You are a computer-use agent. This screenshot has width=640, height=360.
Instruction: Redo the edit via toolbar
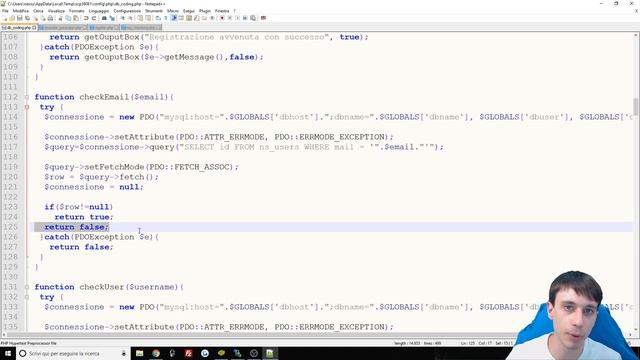(x=94, y=18)
